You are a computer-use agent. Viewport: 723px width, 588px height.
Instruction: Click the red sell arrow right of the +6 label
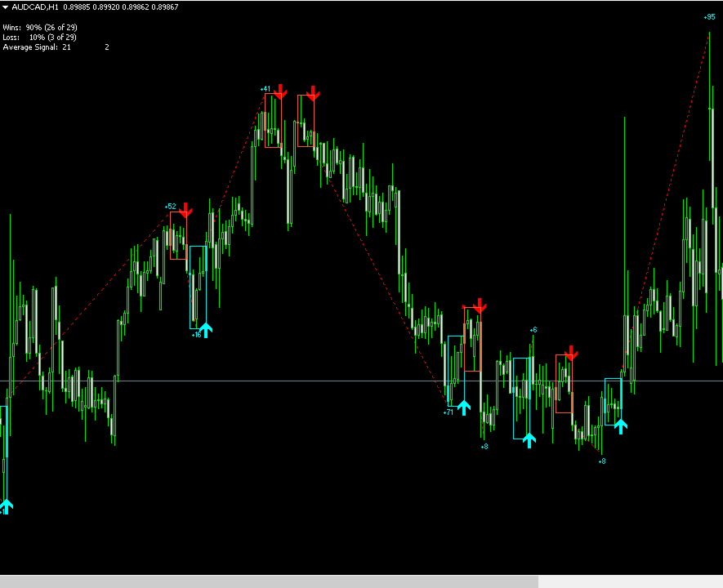click(571, 354)
